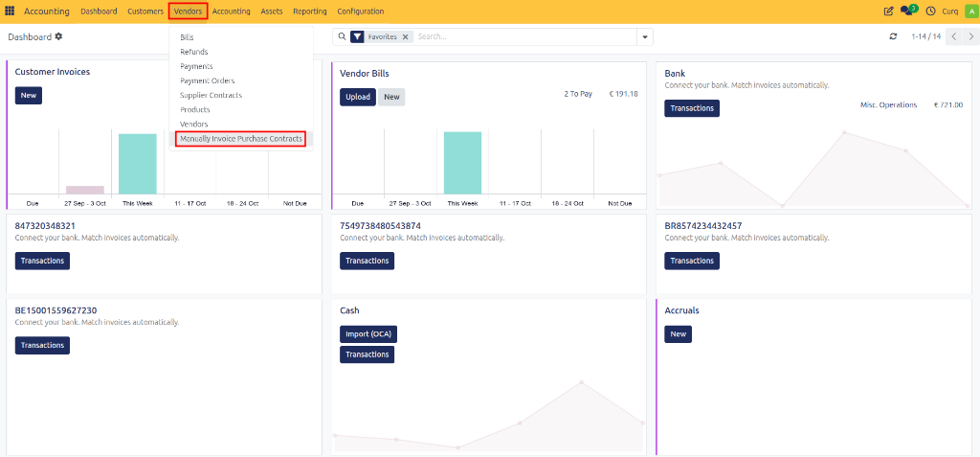Remove the Favorites filter tag
The height and width of the screenshot is (457, 980).
click(405, 37)
